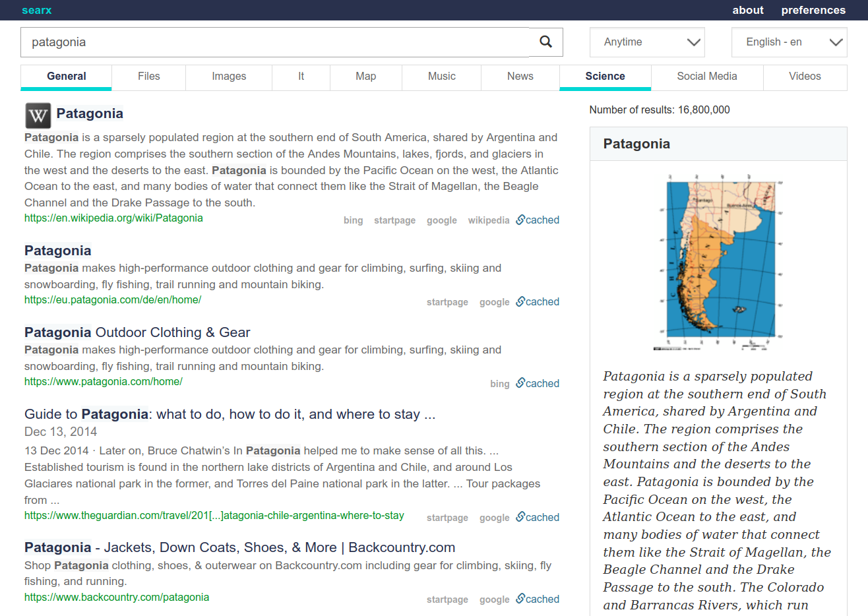Switch to the Files tab
Viewport: 868px width, 616px height.
tap(149, 77)
